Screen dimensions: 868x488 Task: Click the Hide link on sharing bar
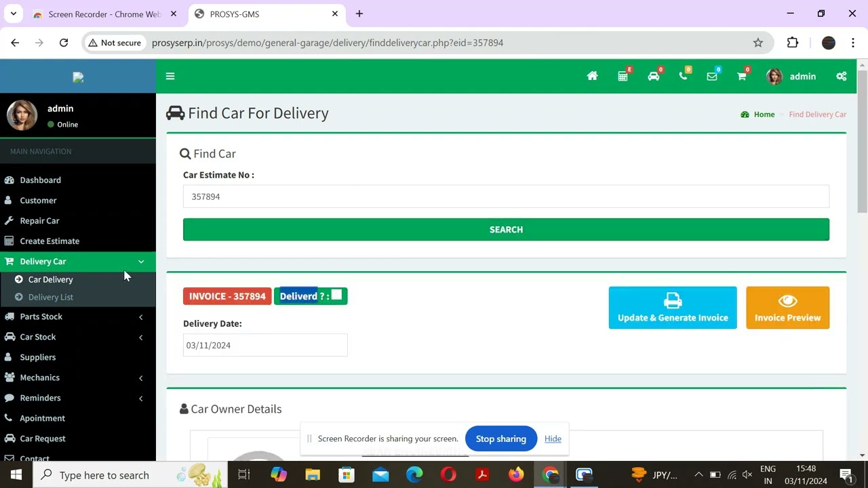coord(553,439)
